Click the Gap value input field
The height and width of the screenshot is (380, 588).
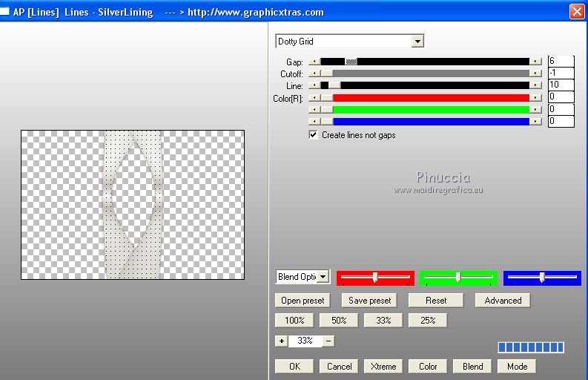561,62
